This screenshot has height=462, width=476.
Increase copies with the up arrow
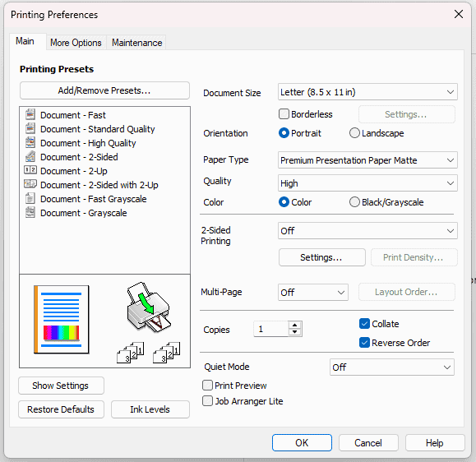pos(294,326)
